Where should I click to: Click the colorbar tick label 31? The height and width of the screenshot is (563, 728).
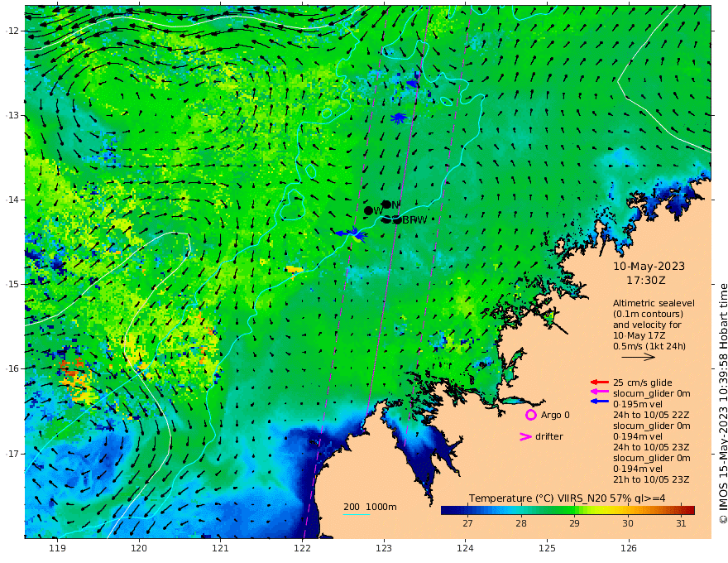(x=681, y=523)
